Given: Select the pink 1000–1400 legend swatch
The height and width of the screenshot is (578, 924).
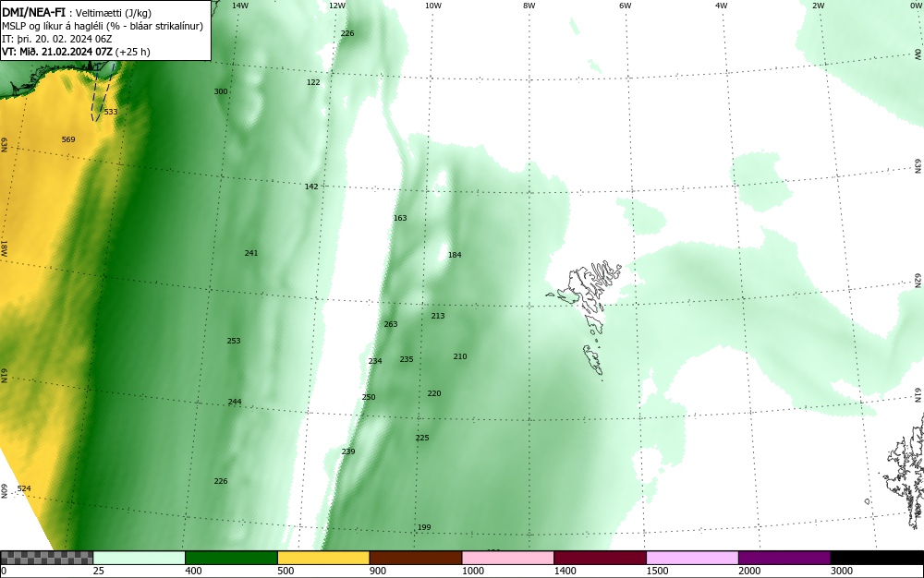Looking at the screenshot, I should pyautogui.click(x=508, y=558).
